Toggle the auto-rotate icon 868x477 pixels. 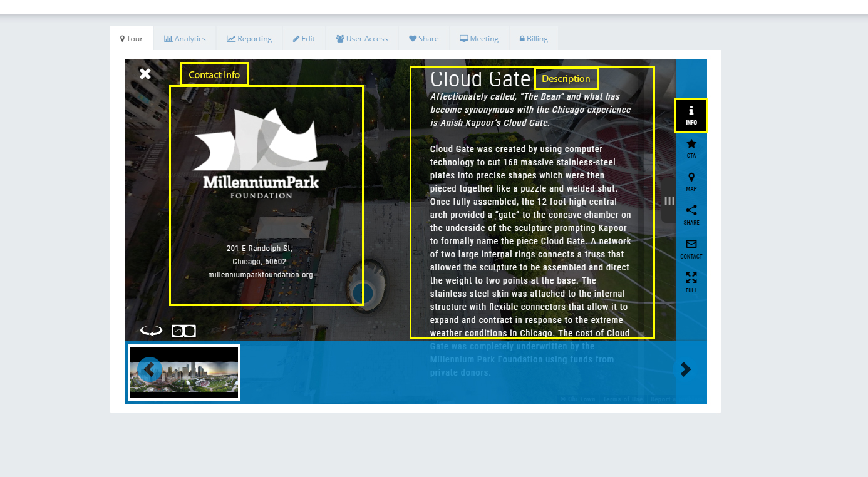click(151, 331)
